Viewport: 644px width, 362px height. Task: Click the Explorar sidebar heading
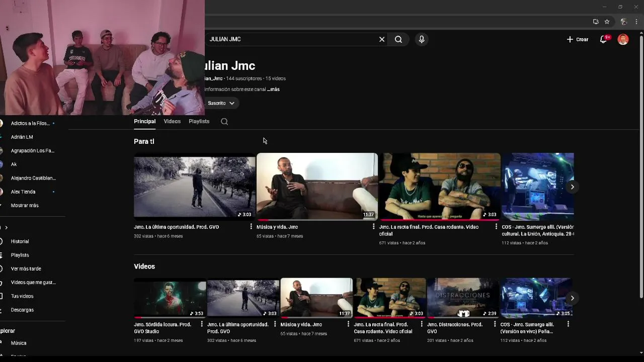pos(8,331)
